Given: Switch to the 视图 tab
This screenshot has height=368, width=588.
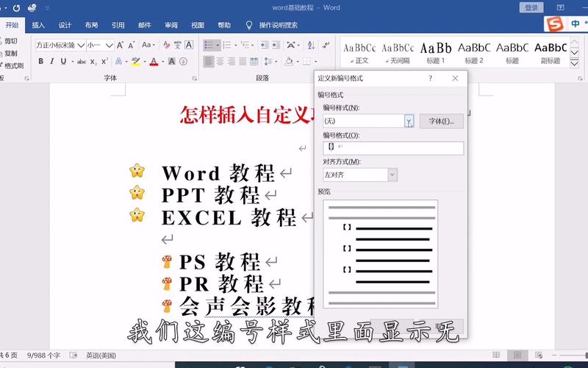Looking at the screenshot, I should 198,25.
